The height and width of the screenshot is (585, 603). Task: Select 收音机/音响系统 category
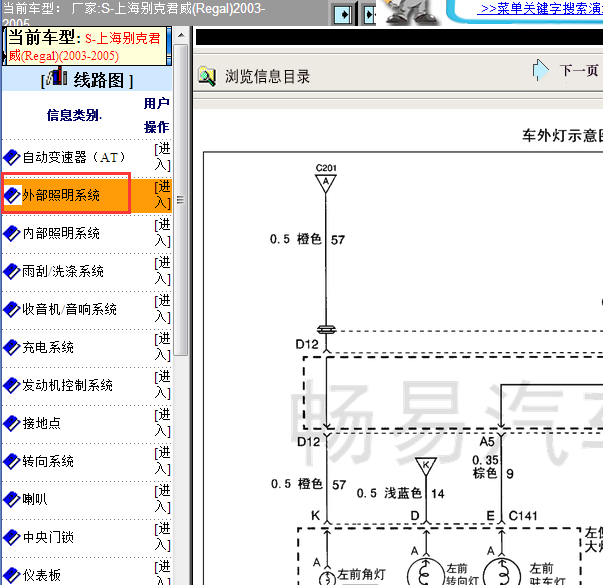[x=69, y=309]
